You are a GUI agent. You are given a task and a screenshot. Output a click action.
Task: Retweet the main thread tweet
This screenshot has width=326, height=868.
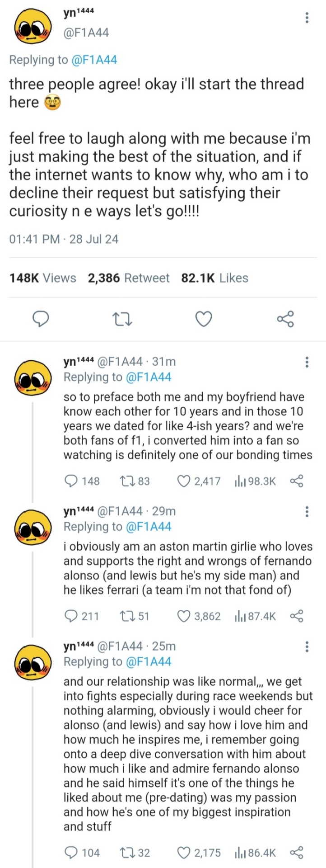pos(122,319)
